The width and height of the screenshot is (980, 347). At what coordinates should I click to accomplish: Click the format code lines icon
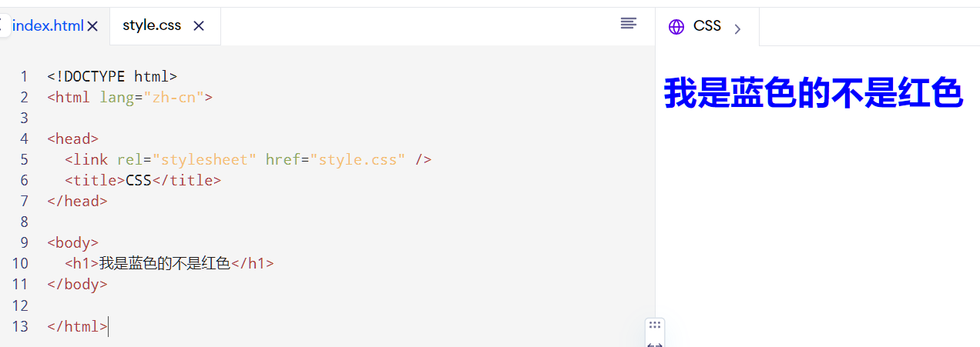[x=629, y=24]
